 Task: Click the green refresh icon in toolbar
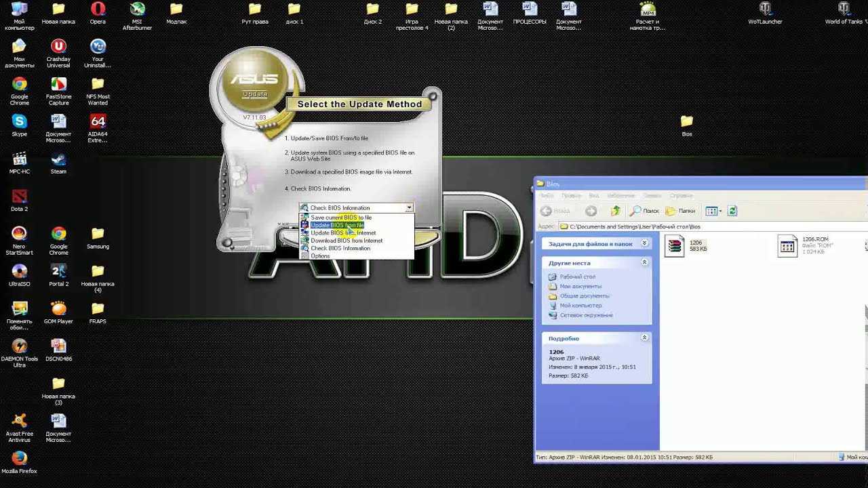pyautogui.click(x=732, y=211)
